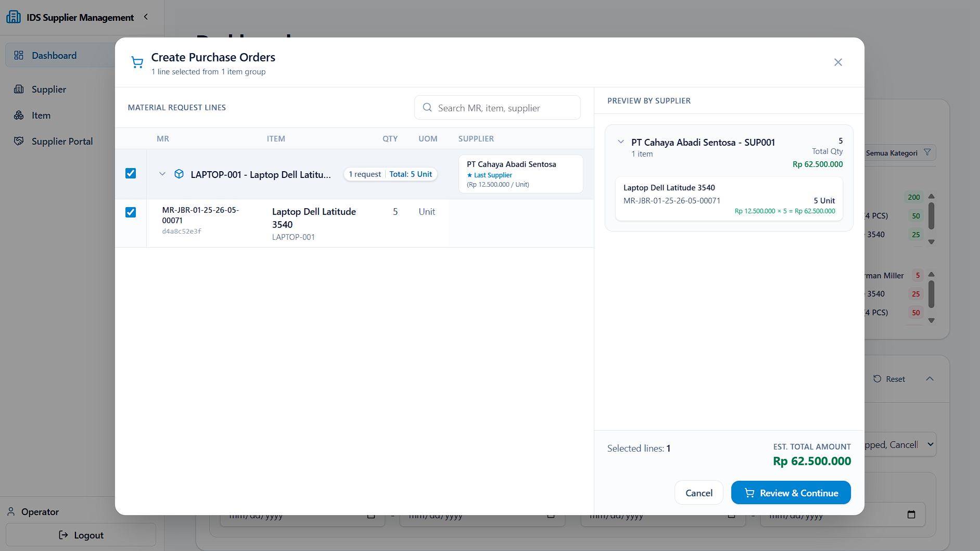Click the Reset button in background
This screenshot has height=551, width=980.
(x=889, y=379)
